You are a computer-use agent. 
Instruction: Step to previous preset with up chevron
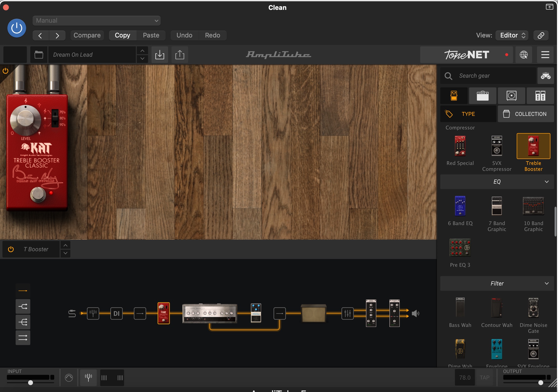pyautogui.click(x=142, y=51)
